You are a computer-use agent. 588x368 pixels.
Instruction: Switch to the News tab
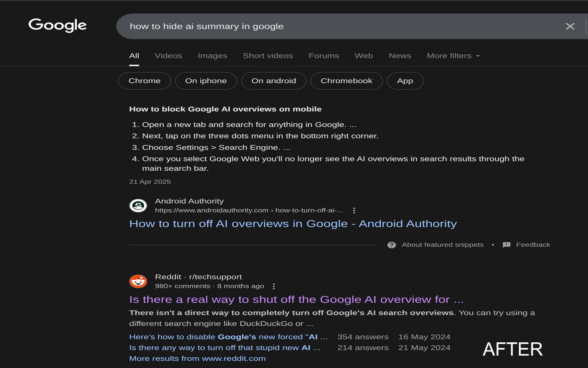click(x=400, y=56)
